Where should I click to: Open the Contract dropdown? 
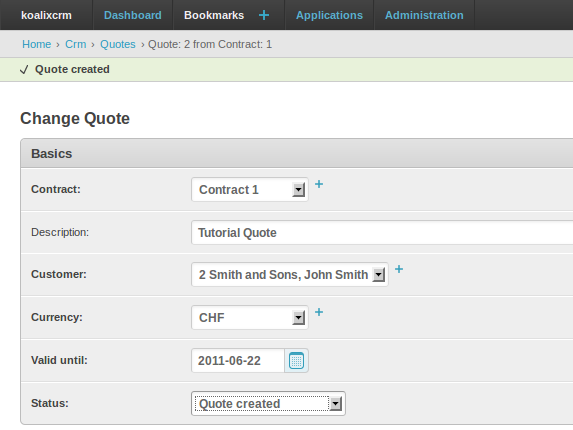tap(250, 190)
